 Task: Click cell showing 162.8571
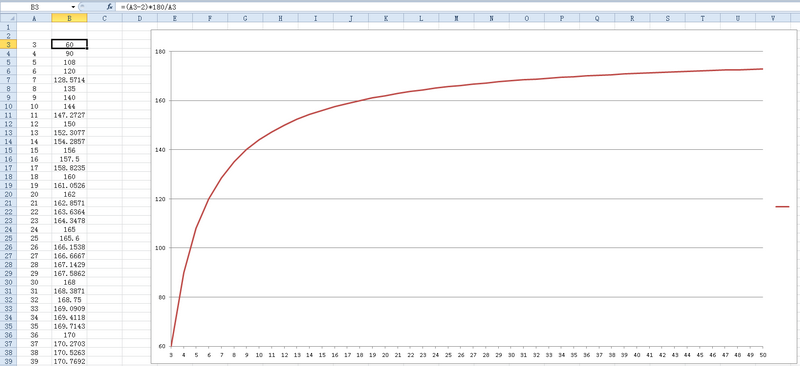tap(69, 203)
